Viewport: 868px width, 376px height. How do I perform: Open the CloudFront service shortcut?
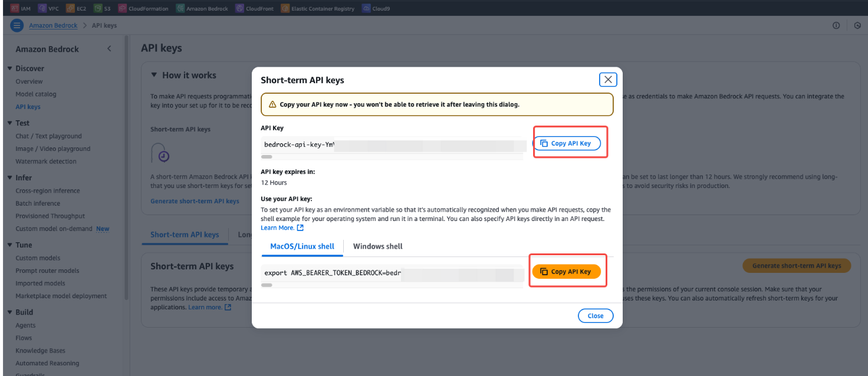tap(255, 8)
